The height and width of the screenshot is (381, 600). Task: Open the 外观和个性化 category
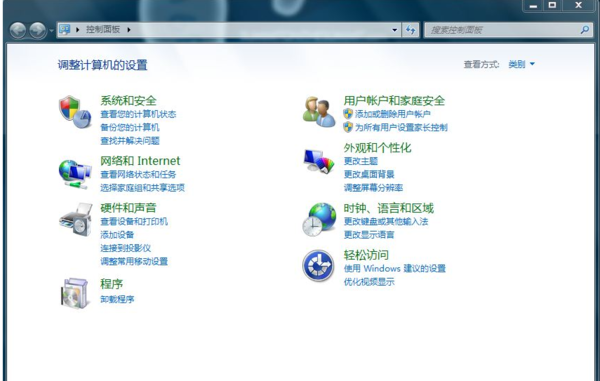pyautogui.click(x=377, y=148)
